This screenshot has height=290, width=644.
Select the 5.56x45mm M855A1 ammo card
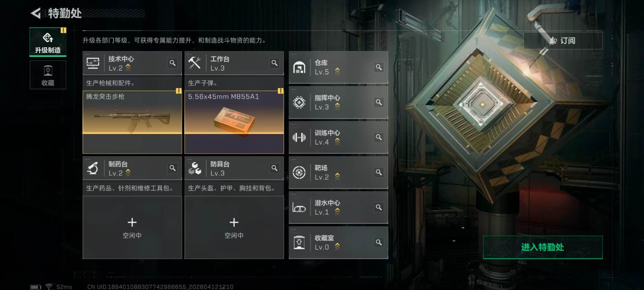[234, 122]
